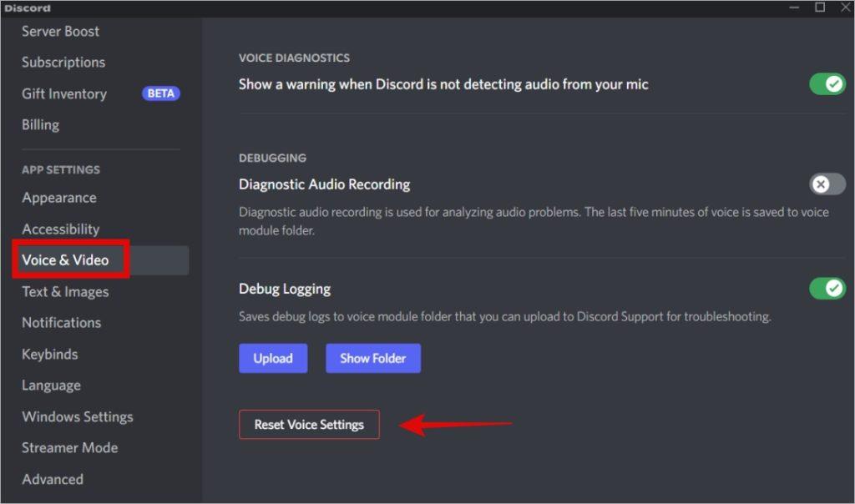Click the Discord title text

28,8
